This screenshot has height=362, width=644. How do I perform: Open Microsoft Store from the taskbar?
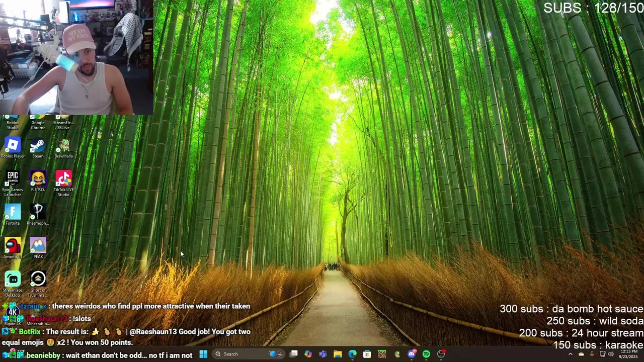367,354
